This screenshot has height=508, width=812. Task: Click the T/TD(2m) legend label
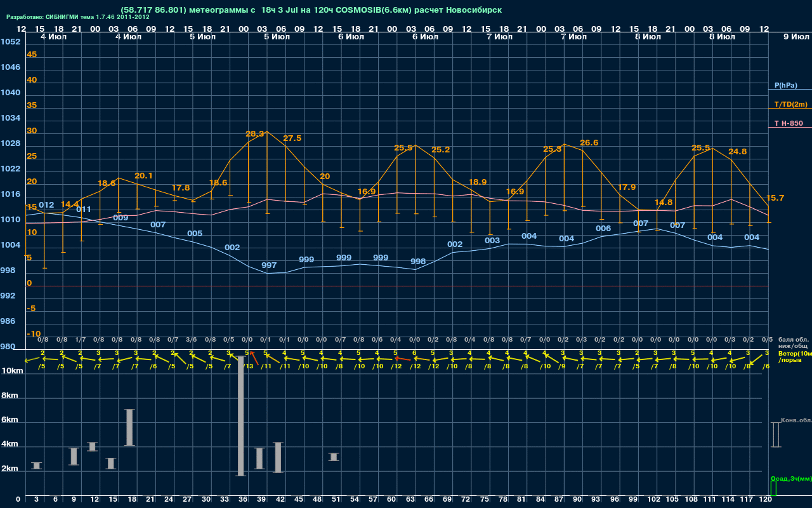coord(791,104)
